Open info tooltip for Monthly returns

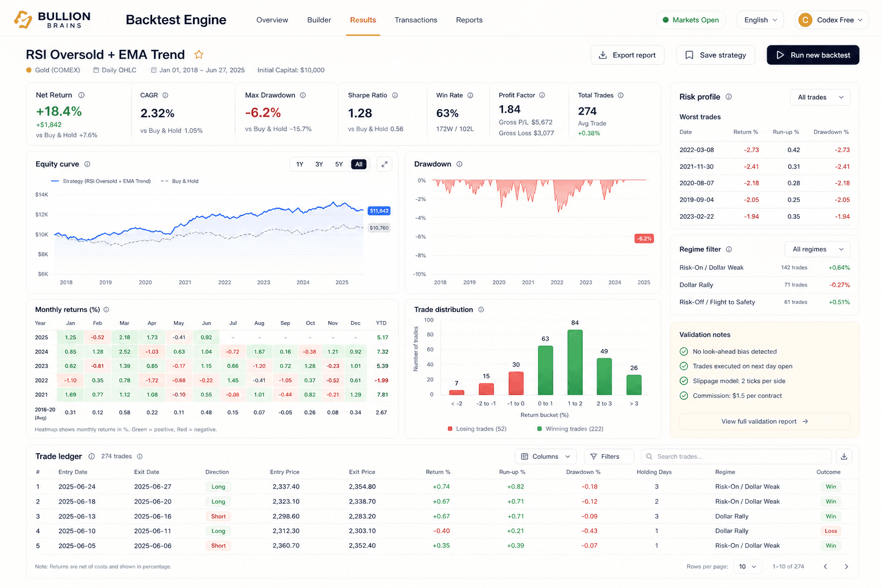coord(106,310)
